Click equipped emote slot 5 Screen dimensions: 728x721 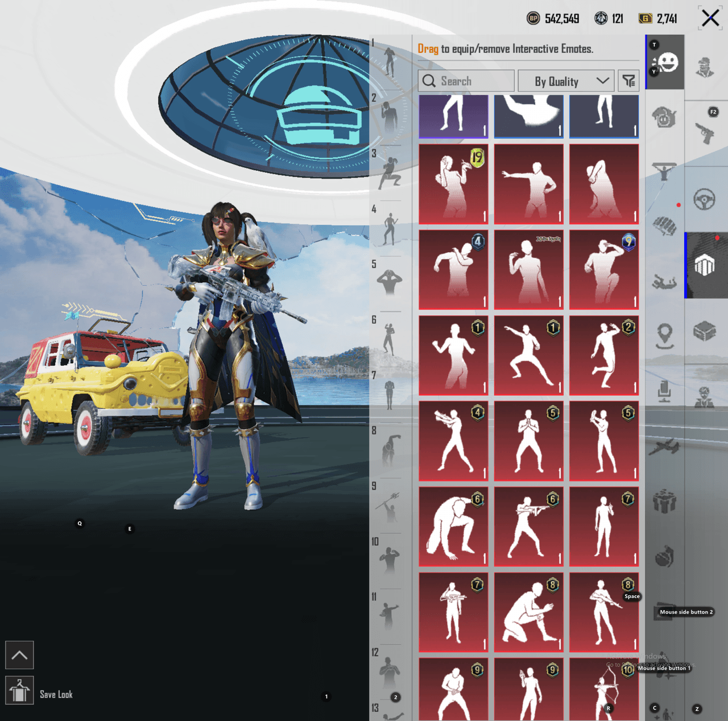(390, 282)
